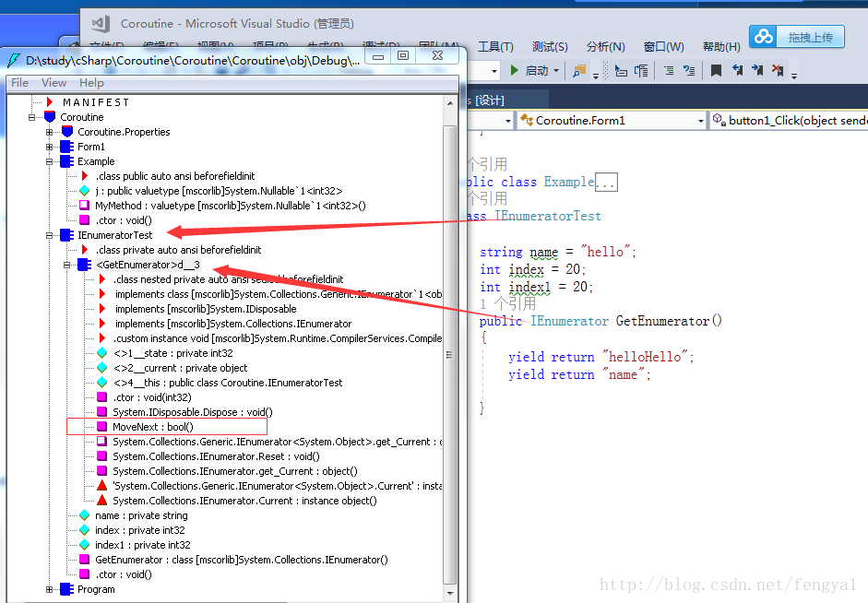868x603 pixels.
Task: Select '.ctor : void(int32)' row
Action: [x=152, y=397]
